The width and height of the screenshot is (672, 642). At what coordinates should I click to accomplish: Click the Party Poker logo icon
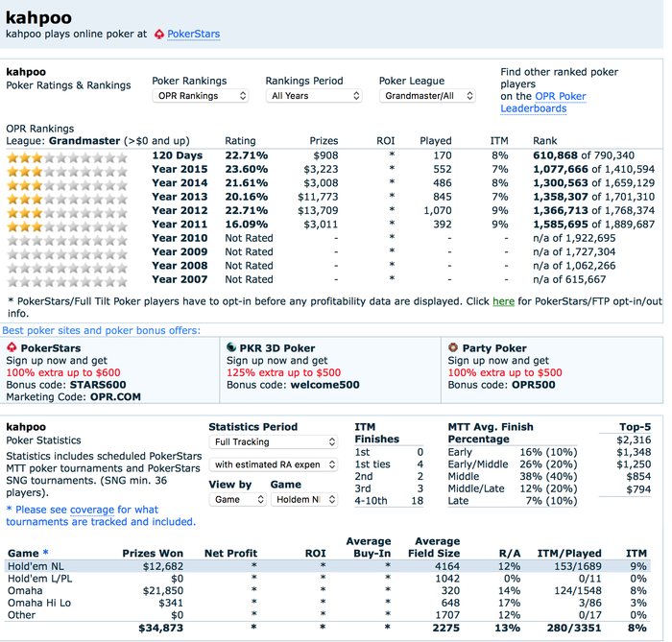453,347
